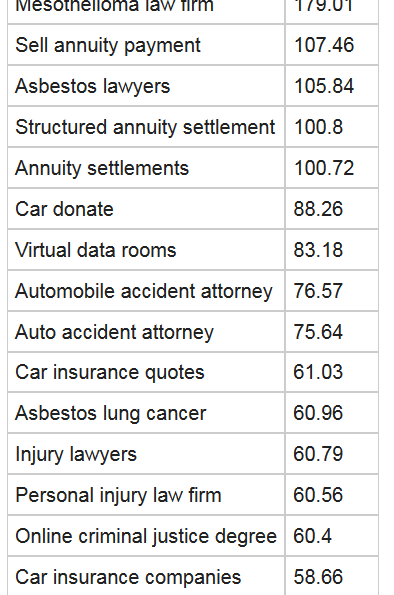Image resolution: width=394 pixels, height=595 pixels.
Task: Select 'Online criminal justice degree' cell
Action: (146, 536)
